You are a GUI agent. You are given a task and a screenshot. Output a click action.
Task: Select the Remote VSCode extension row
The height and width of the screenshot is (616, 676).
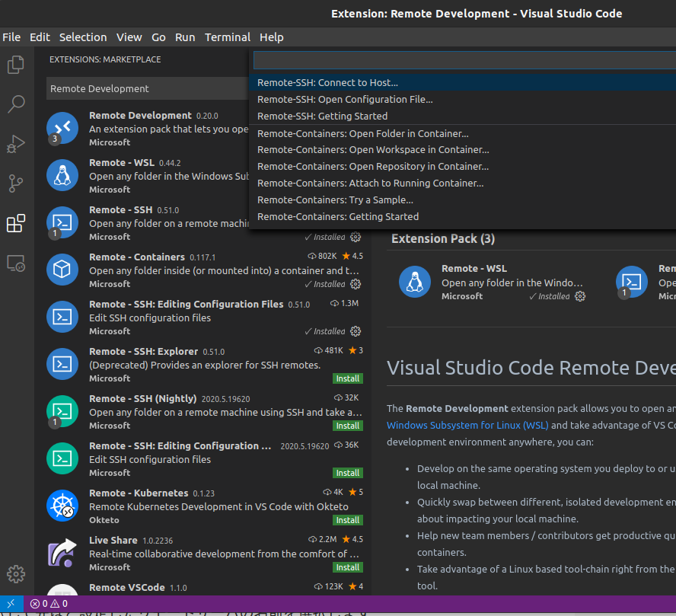202,588
